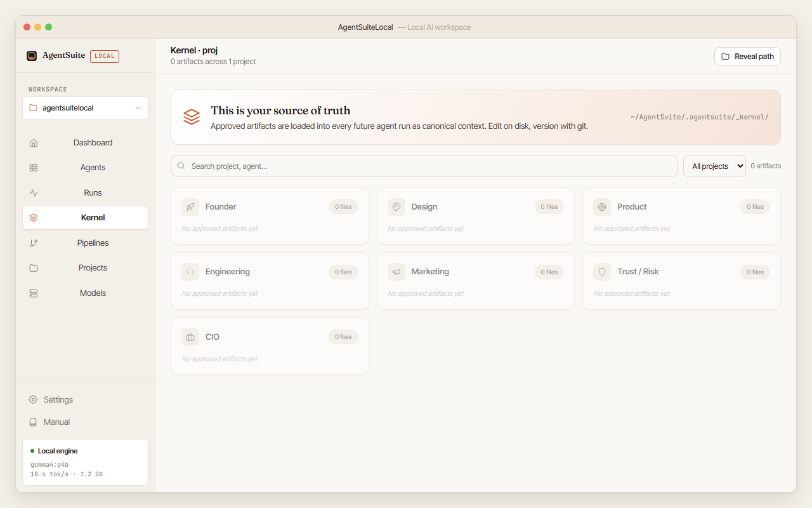Click the Engineering card's 0 files badge
The height and width of the screenshot is (508, 812).
pyautogui.click(x=343, y=272)
